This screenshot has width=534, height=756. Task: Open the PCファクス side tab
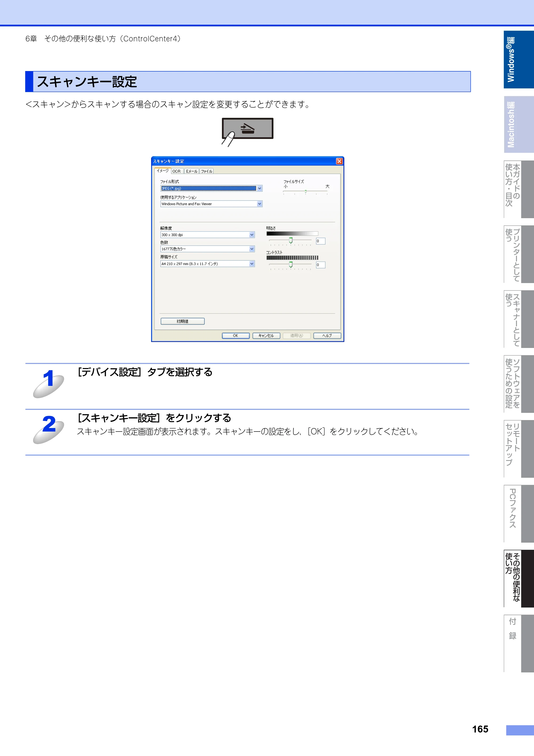click(x=519, y=514)
